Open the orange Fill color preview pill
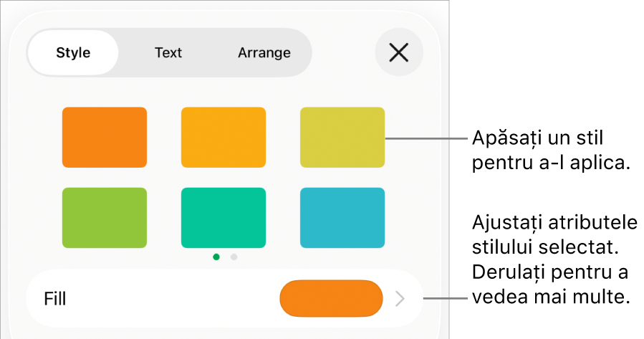 click(331, 299)
